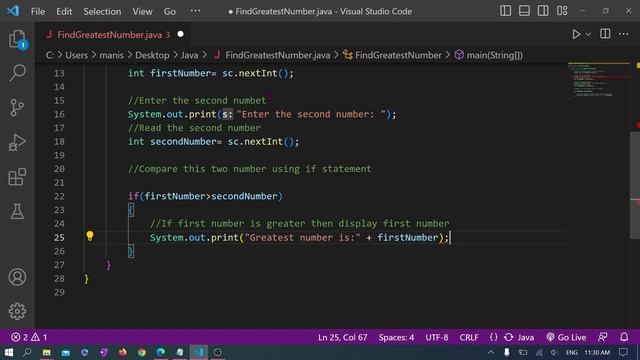Click the vertical editor scrollbar
This screenshot has width=640, height=360.
pyautogui.click(x=635, y=186)
